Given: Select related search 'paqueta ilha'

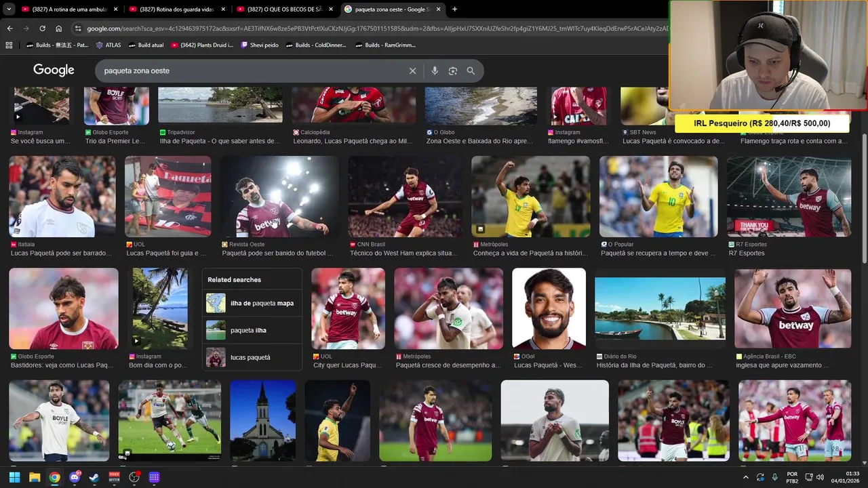Looking at the screenshot, I should point(252,330).
